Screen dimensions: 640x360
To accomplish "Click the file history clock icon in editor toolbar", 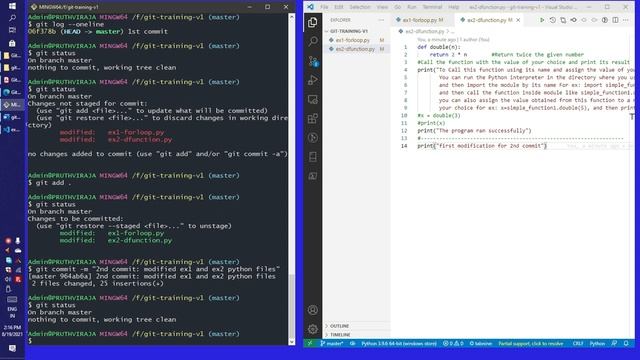I will [552, 20].
